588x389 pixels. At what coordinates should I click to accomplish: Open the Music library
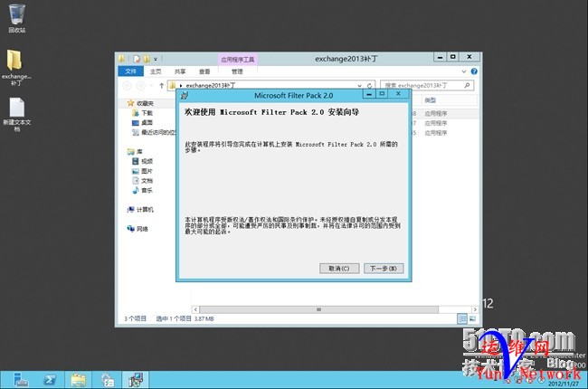[x=143, y=191]
